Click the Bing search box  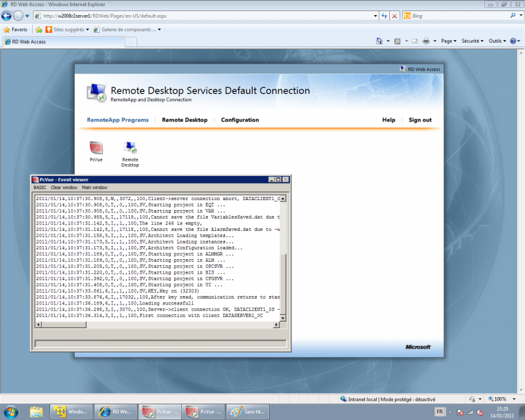click(x=459, y=16)
